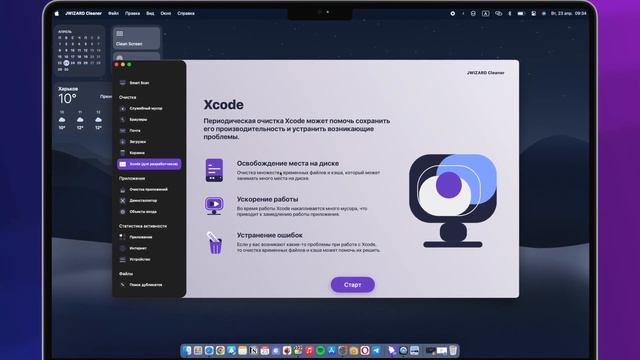Open Telegram from the Dock
The width and height of the screenshot is (640, 360).
pos(376,350)
